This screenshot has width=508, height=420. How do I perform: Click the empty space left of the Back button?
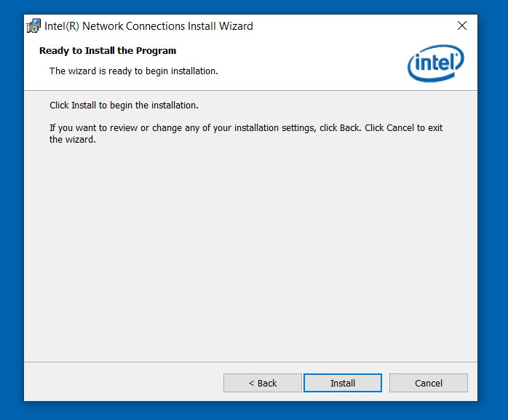(124, 383)
